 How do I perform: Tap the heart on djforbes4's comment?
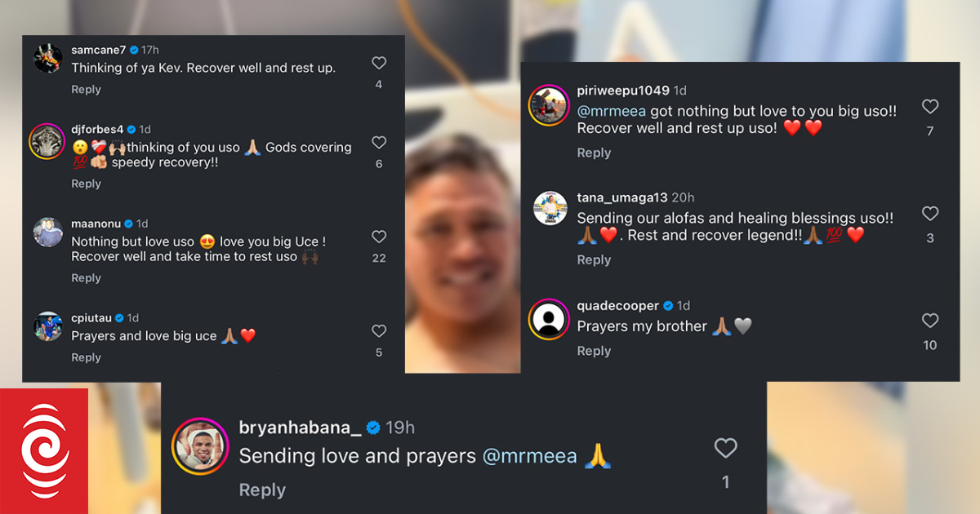(x=379, y=143)
